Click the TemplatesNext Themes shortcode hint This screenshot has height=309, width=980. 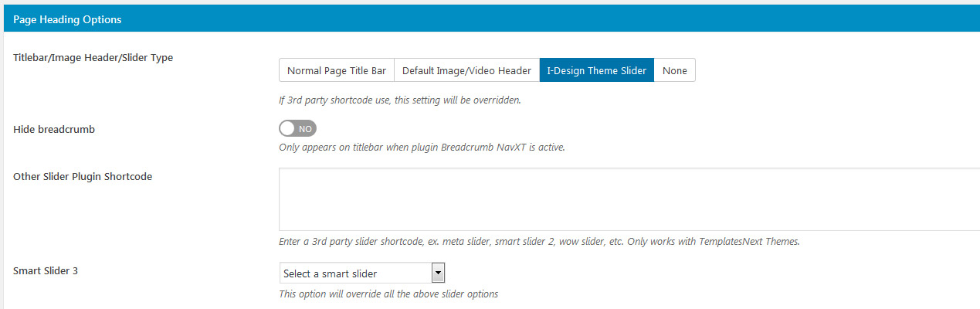(x=539, y=241)
